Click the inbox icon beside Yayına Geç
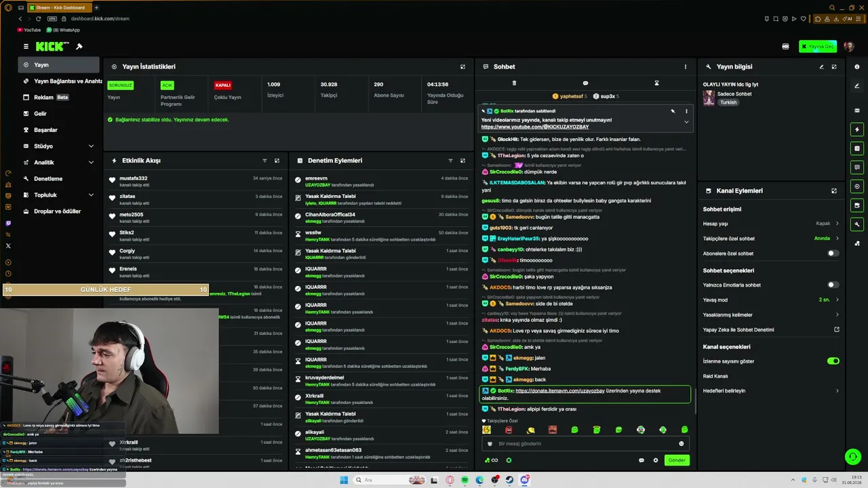 [785, 47]
